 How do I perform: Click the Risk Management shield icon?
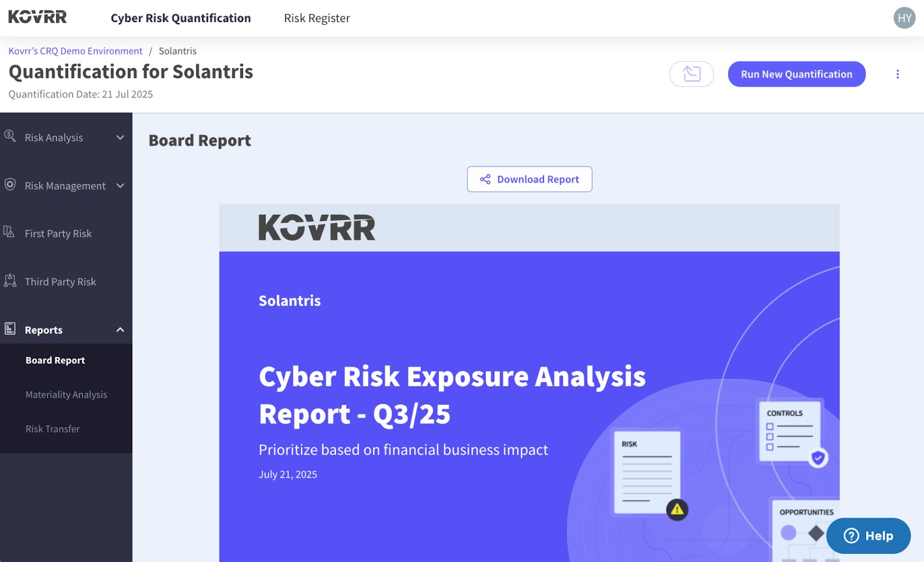(x=10, y=185)
